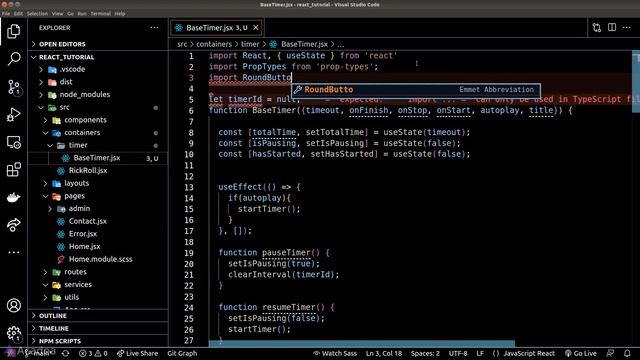Image resolution: width=640 pixels, height=360 pixels.
Task: Open Home.module.scss file
Action: click(x=98, y=259)
